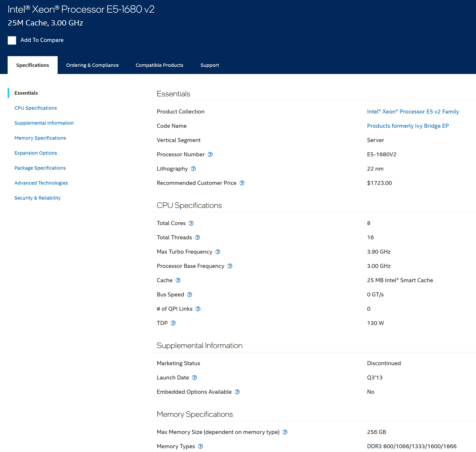
Task: Click help icon next to Processor Number
Action: click(210, 154)
